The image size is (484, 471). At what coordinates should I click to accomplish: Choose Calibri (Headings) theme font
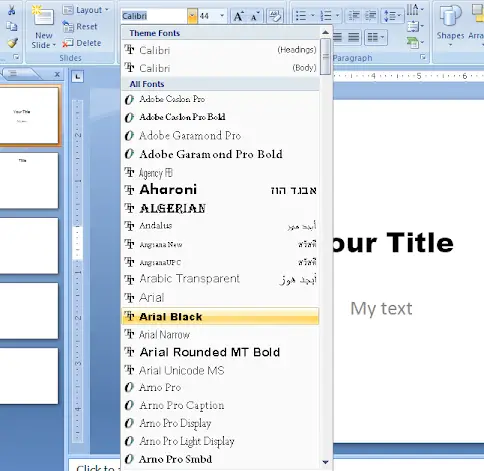click(x=220, y=50)
